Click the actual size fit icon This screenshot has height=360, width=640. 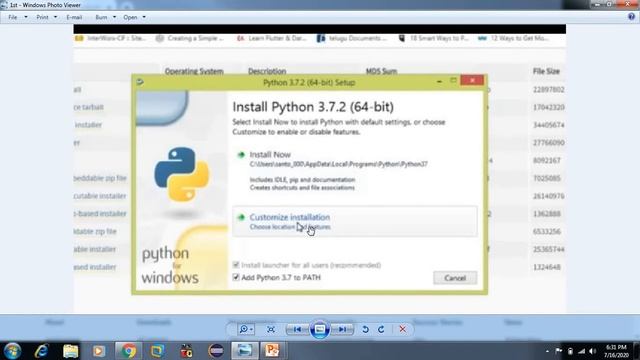pos(271,329)
